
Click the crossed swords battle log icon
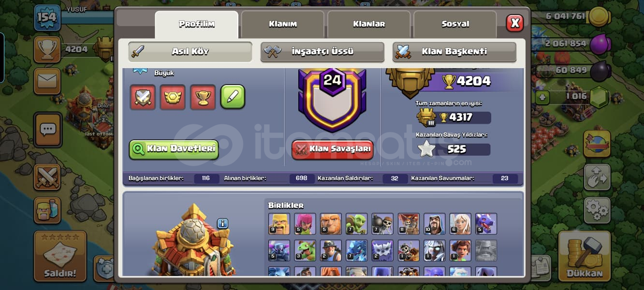point(47,176)
